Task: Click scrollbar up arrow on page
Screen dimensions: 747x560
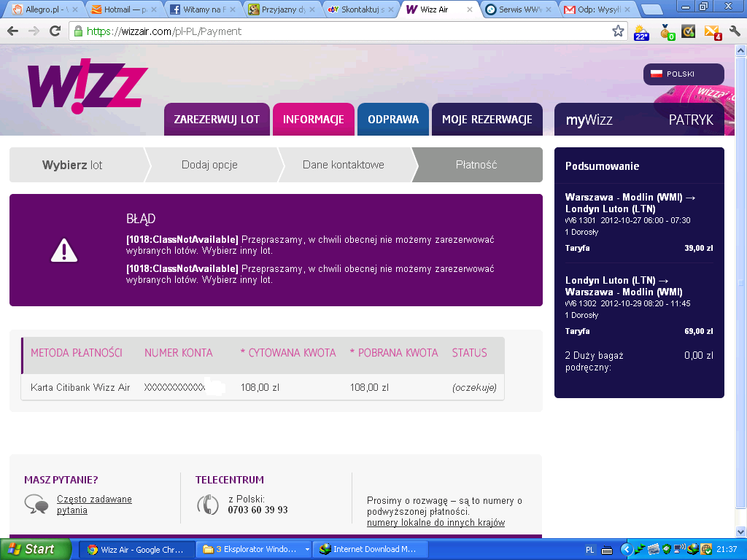Action: pos(741,50)
